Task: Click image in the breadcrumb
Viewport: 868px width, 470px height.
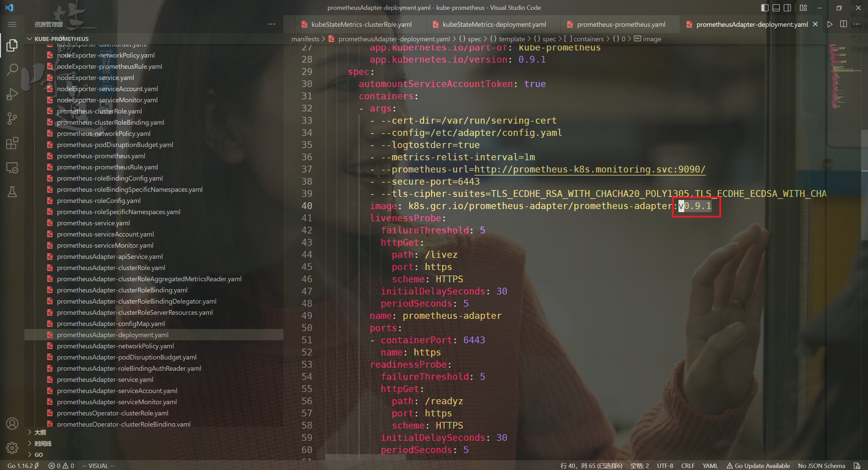Action: click(652, 39)
